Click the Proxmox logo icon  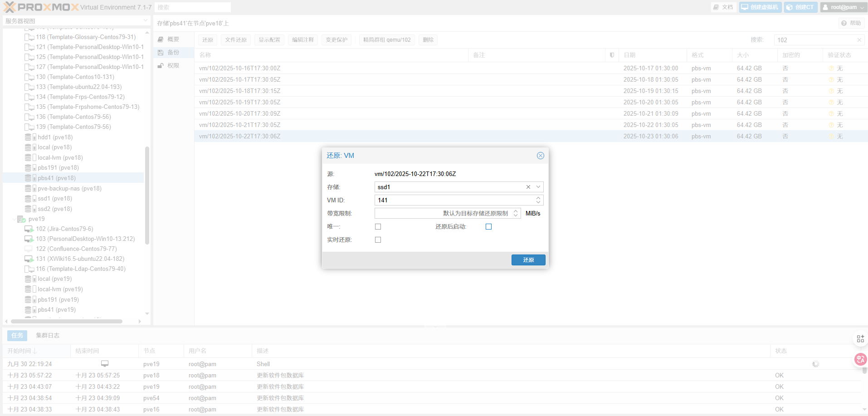10,7
